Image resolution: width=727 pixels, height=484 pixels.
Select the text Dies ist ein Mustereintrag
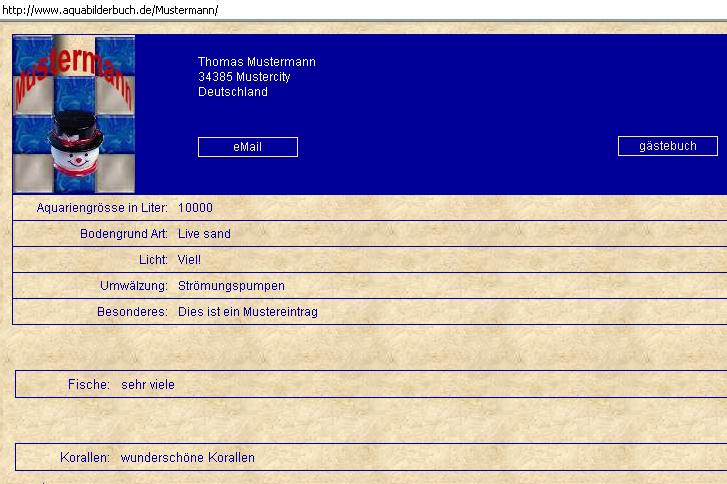tap(247, 312)
